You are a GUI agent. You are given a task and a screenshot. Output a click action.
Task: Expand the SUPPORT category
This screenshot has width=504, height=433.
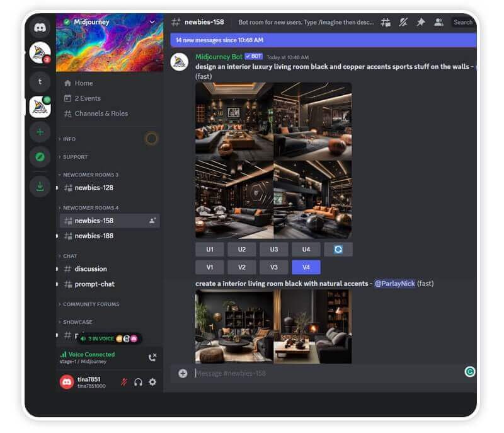(75, 157)
